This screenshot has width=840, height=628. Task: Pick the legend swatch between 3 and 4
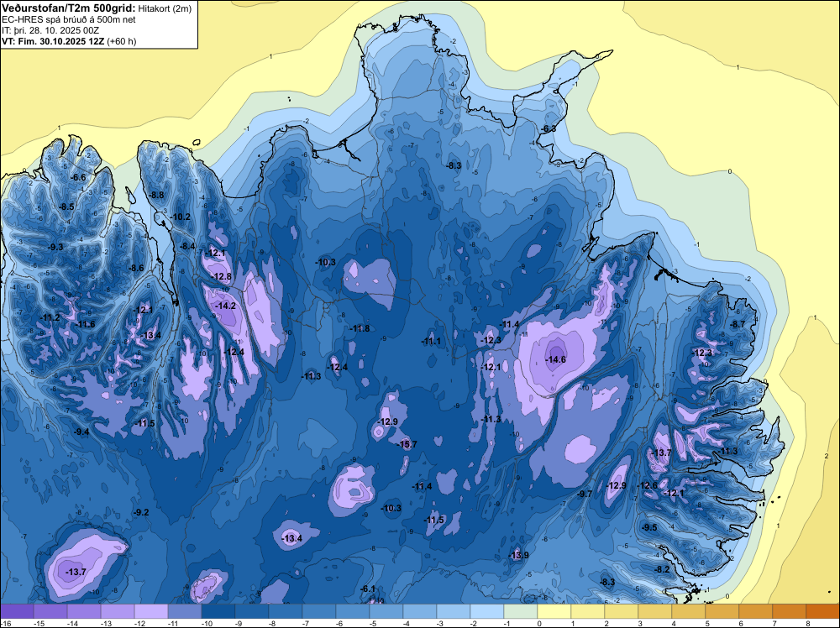point(655,611)
